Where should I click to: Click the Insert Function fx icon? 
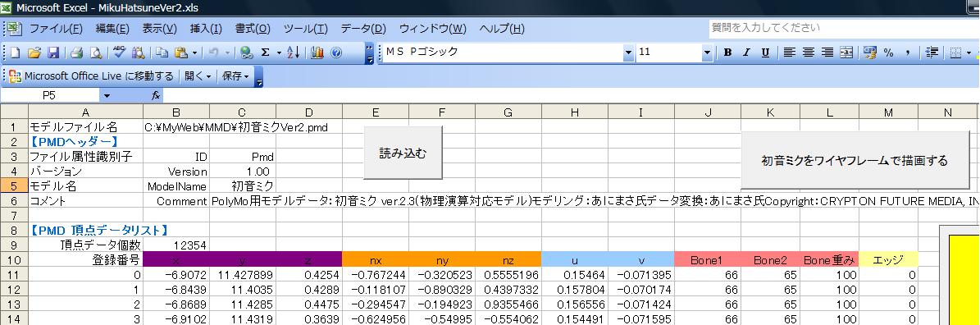[157, 96]
